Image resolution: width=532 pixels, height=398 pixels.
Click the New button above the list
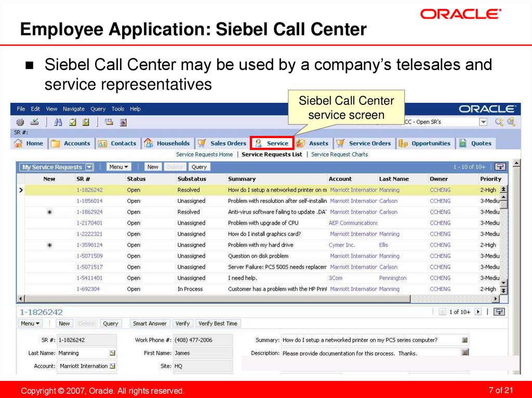click(x=152, y=167)
